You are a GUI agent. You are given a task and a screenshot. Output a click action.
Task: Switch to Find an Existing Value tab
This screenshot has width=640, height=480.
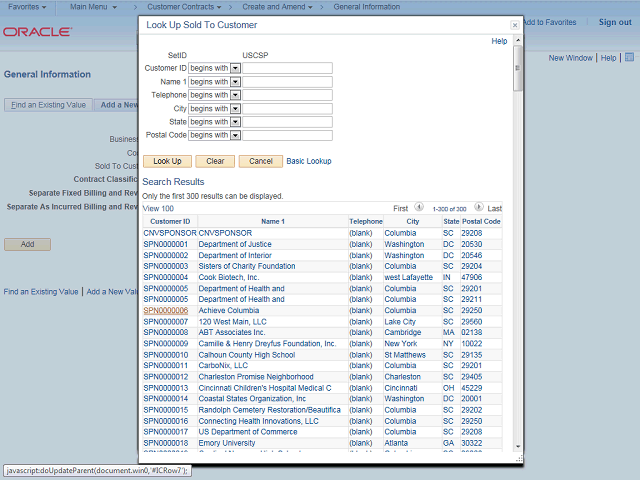pos(47,105)
